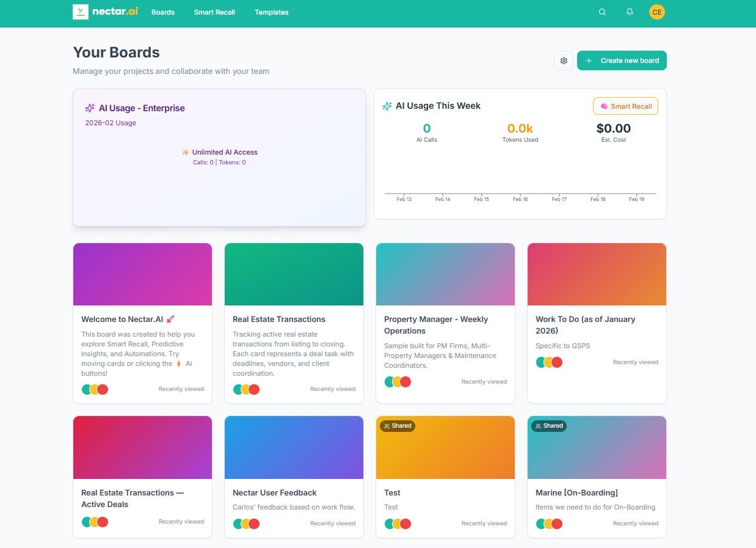This screenshot has height=548, width=756.
Task: Open board settings gear icon
Action: 564,60
